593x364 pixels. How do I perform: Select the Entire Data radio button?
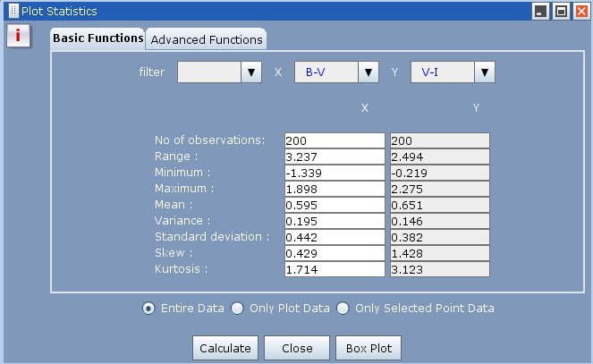(148, 309)
